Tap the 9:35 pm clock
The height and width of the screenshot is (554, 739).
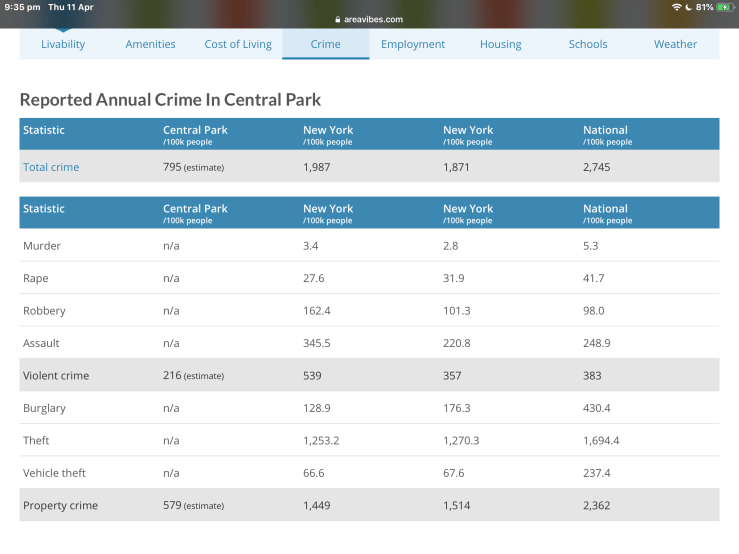(x=20, y=7)
